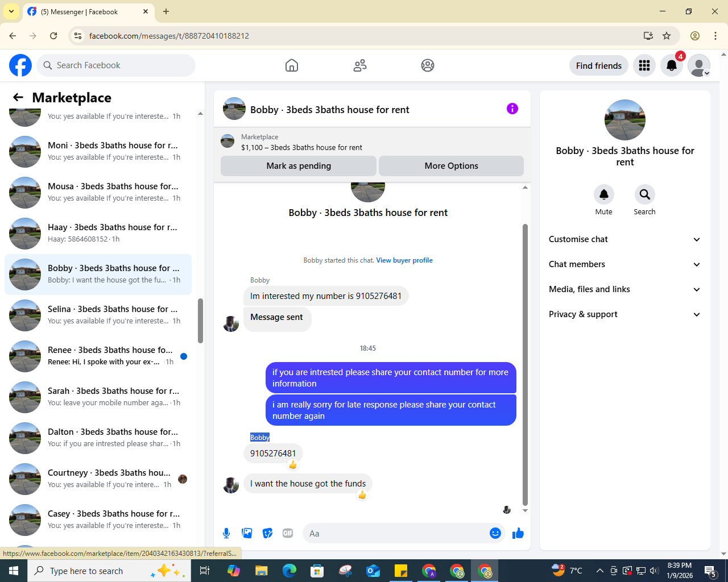Open File Explorer from the taskbar

point(261,571)
